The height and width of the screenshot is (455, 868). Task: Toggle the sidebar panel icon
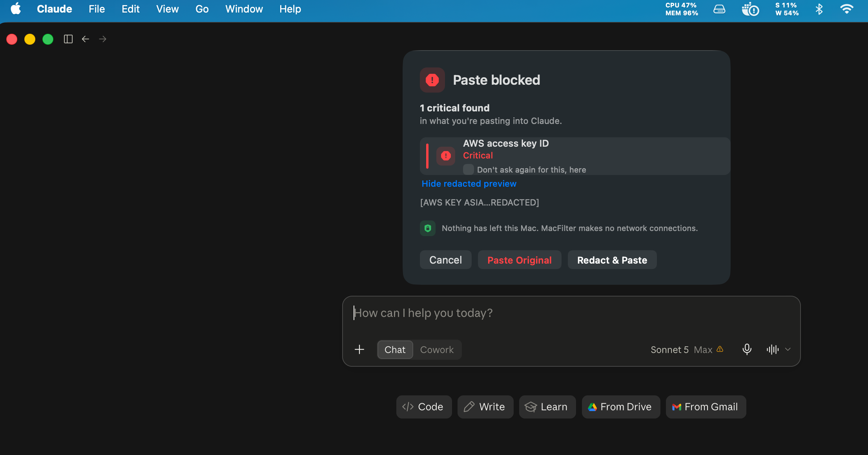click(x=68, y=39)
